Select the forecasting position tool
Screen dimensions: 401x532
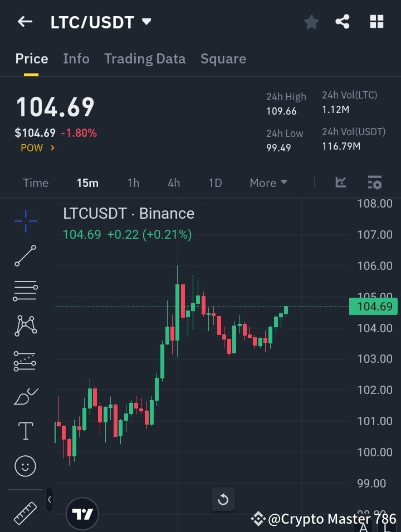pos(25,361)
